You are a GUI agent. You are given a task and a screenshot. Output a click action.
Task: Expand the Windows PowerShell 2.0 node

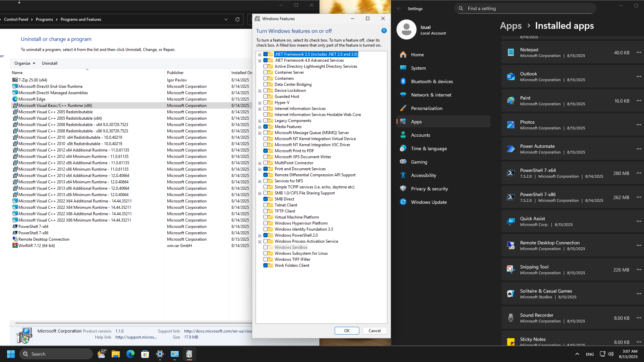tap(260, 236)
